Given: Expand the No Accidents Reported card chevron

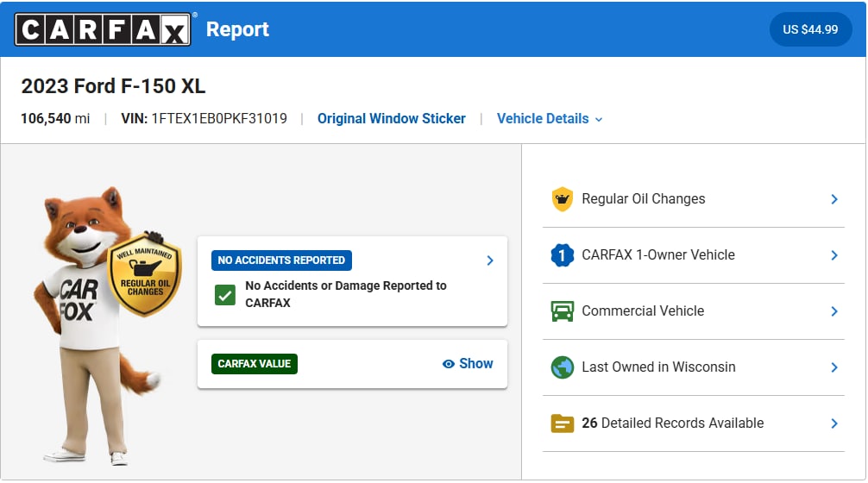Looking at the screenshot, I should pyautogui.click(x=490, y=260).
